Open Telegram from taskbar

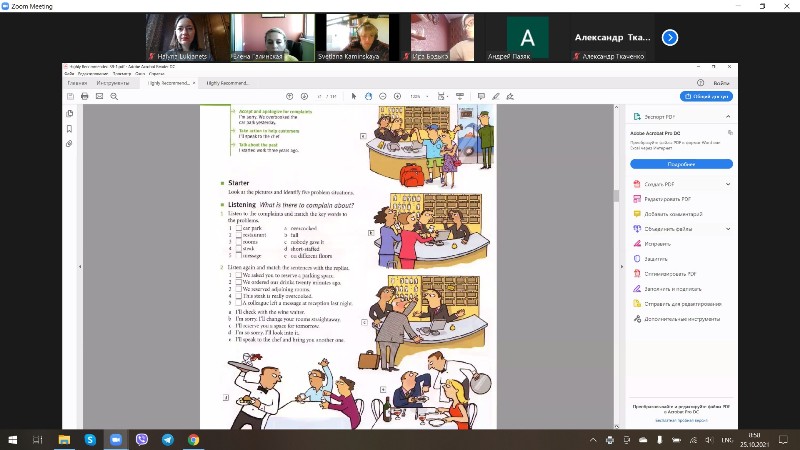167,439
